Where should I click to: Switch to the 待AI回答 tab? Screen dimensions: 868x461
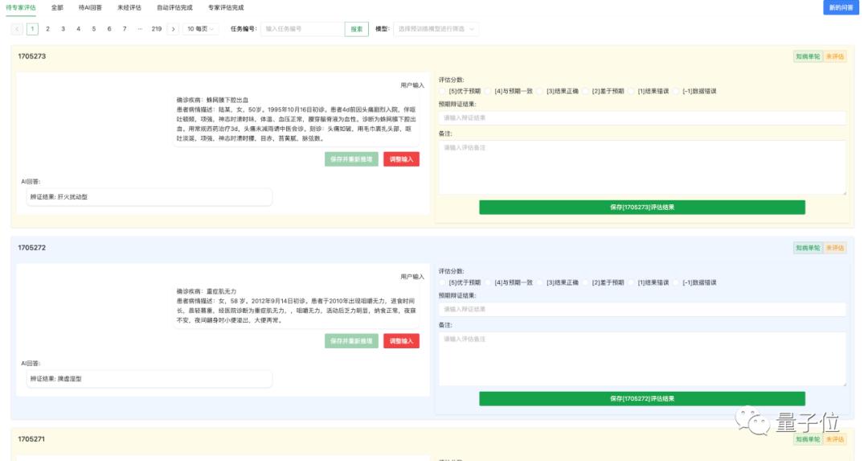(x=90, y=7)
